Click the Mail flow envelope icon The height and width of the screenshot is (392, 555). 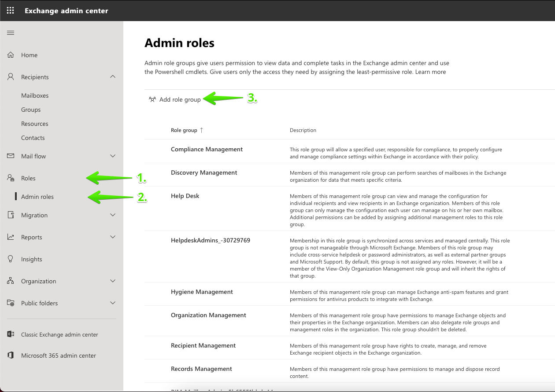click(11, 156)
